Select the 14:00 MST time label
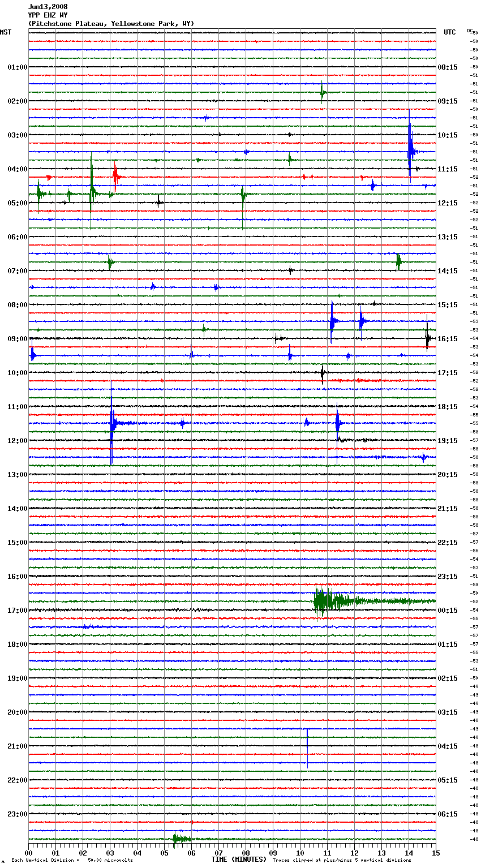The width and height of the screenshot is (481, 868). (x=17, y=509)
